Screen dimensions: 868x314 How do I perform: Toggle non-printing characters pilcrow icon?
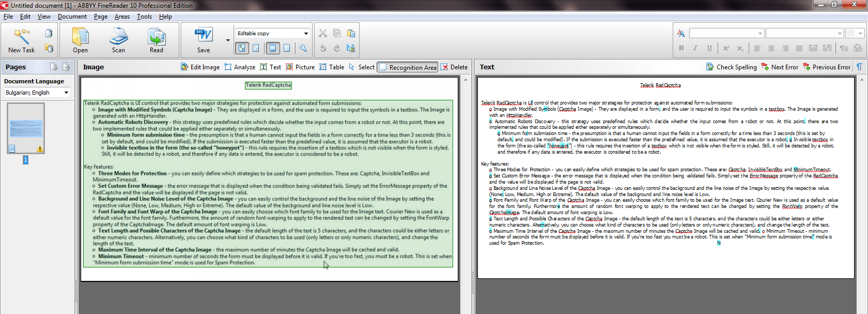tap(859, 67)
